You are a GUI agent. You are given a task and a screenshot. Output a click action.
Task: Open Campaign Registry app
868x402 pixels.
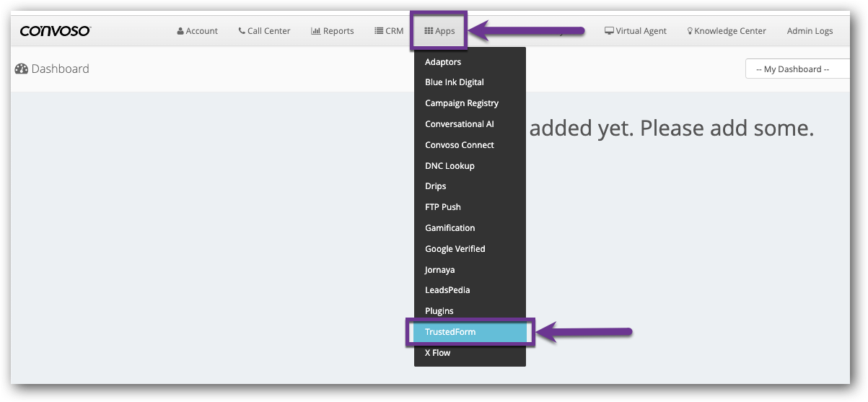tap(470, 103)
